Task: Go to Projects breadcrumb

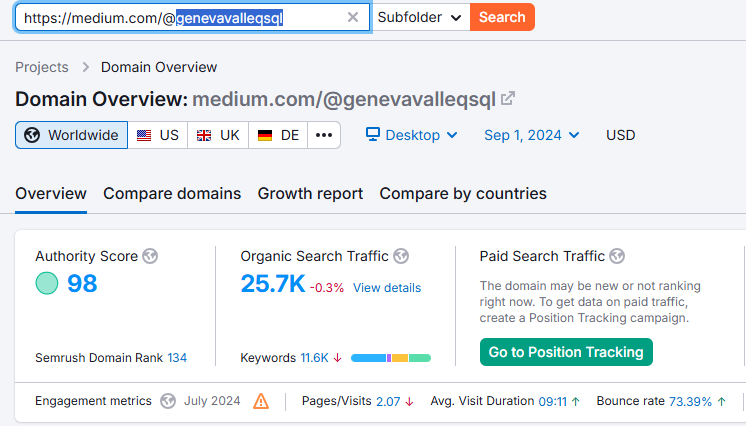Action: (x=42, y=67)
